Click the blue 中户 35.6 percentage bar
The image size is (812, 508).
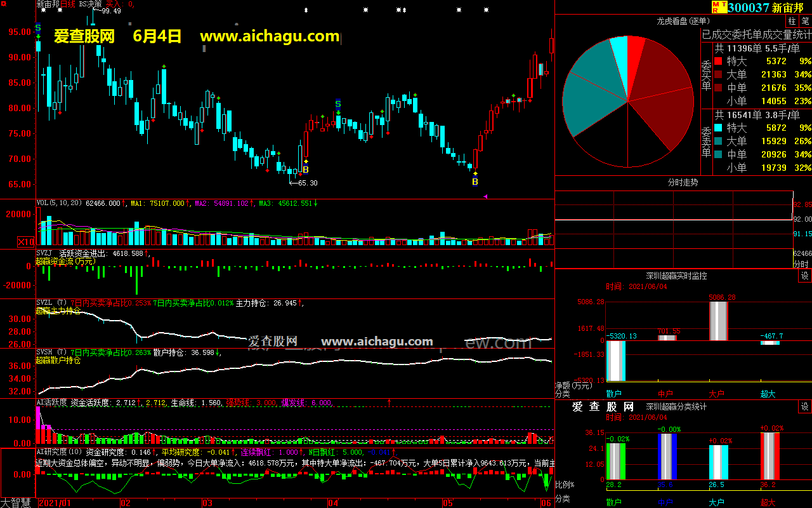[x=667, y=457]
